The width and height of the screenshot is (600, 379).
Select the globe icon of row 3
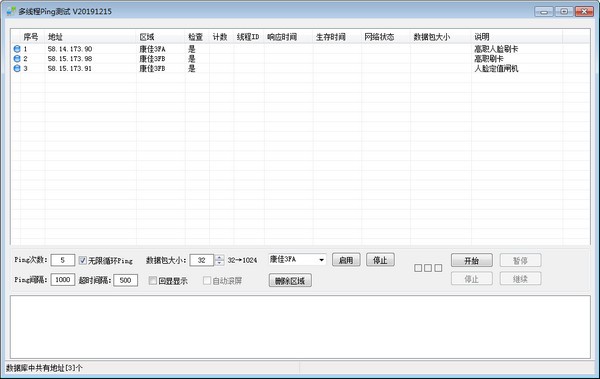pyautogui.click(x=17, y=69)
